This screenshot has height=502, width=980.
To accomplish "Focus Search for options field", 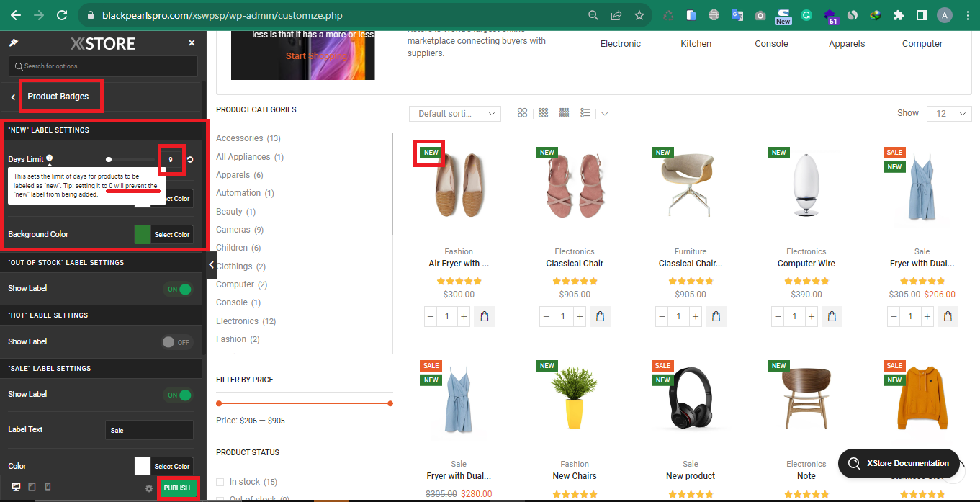I will click(x=103, y=66).
